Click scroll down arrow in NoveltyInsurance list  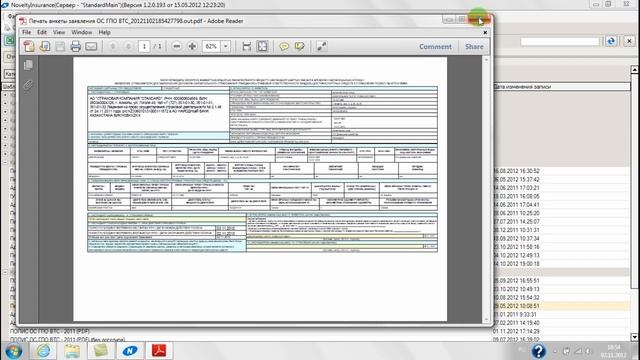(x=635, y=337)
